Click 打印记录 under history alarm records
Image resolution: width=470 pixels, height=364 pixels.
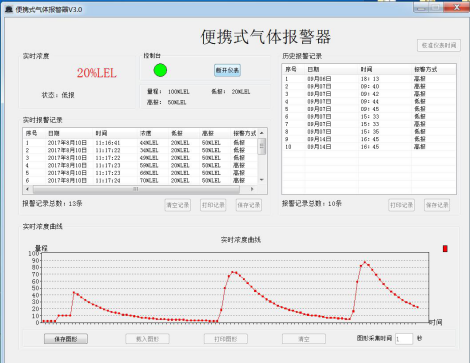pyautogui.click(x=401, y=205)
